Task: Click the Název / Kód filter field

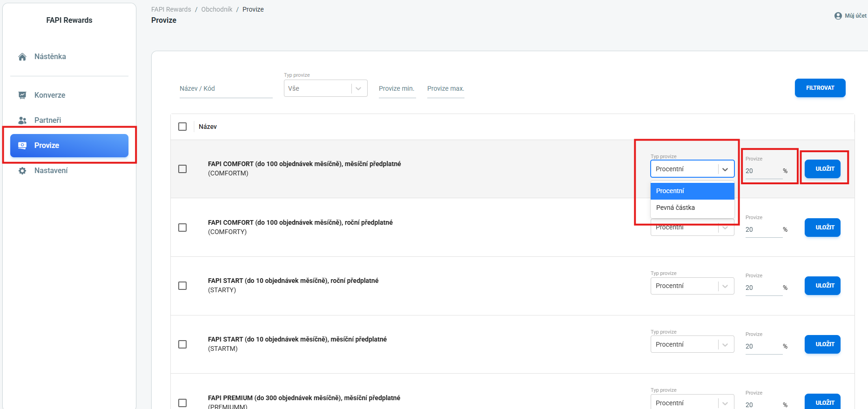Action: 226,88
